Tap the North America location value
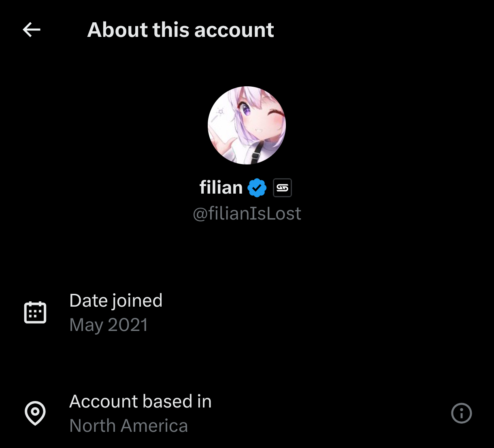The height and width of the screenshot is (448, 494). coord(128,426)
